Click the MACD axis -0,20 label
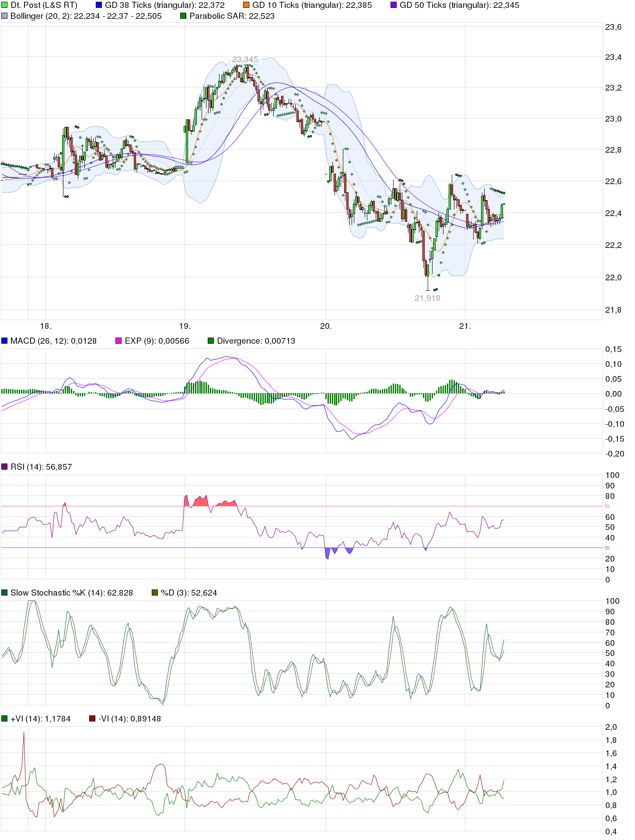Viewport: 635px width, 840px height. tap(614, 454)
